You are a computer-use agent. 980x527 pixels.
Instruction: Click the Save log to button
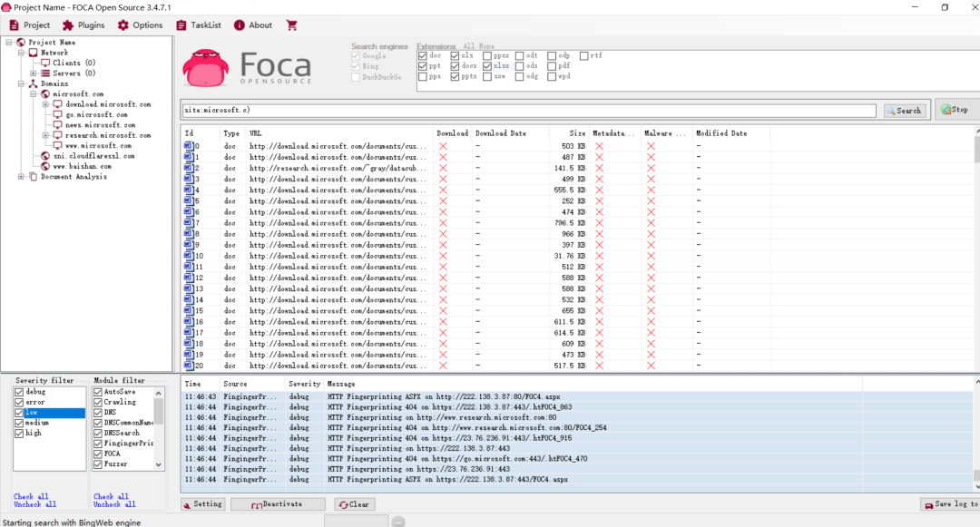951,504
